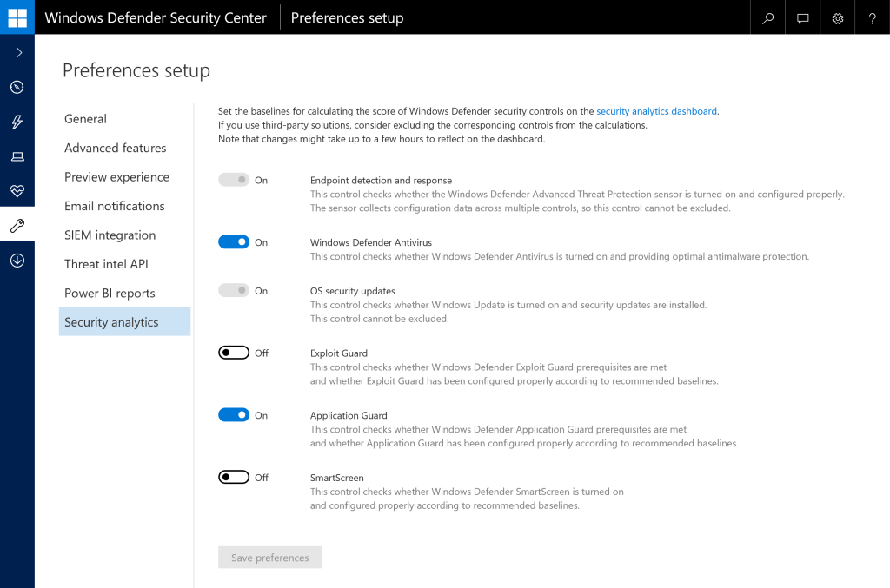Disable the Application Guard toggle
Viewport: 890px width, 588px height.
click(234, 415)
